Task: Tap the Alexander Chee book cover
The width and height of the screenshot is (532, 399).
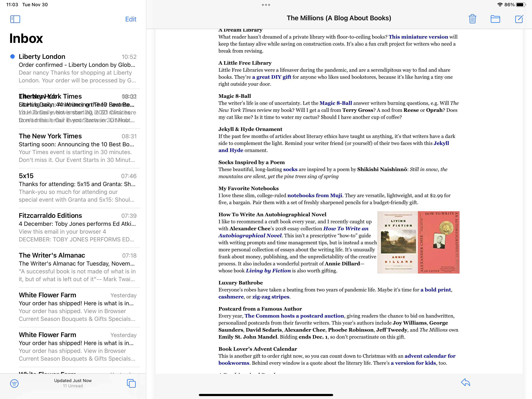Action: tap(439, 242)
